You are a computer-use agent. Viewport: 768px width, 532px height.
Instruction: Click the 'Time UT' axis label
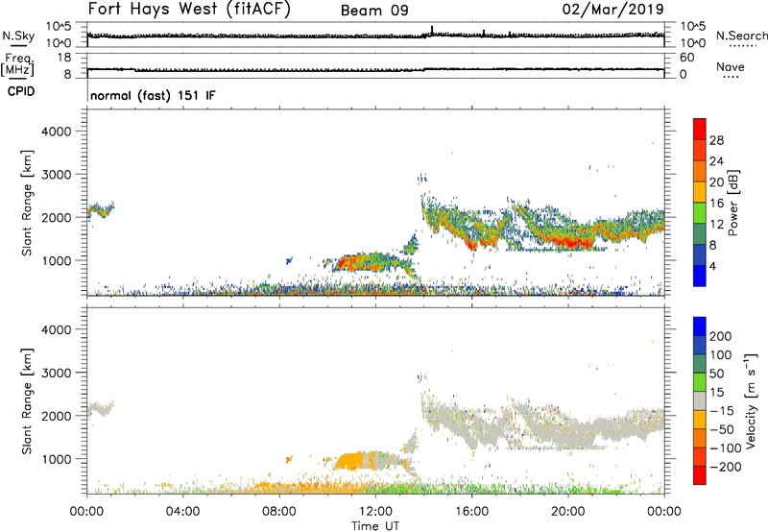[375, 526]
